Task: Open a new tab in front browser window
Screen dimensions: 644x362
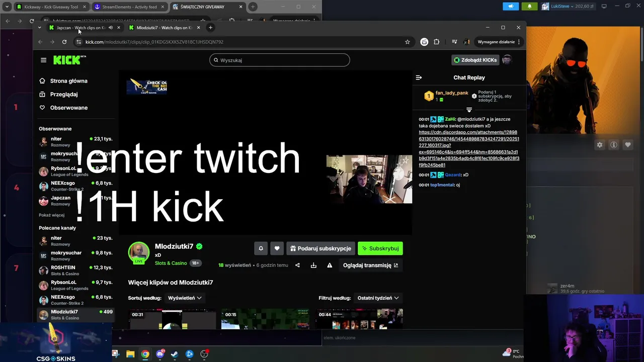Action: pyautogui.click(x=210, y=28)
